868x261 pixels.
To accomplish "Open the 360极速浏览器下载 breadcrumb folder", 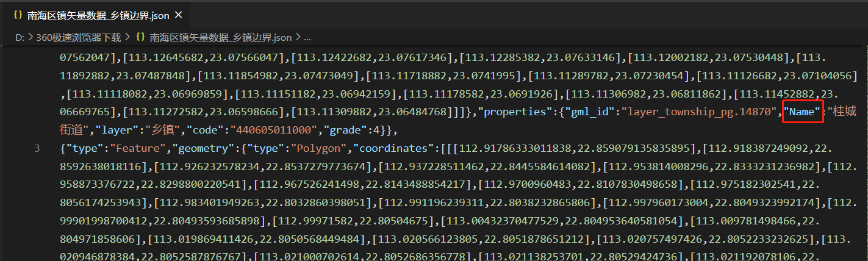I will coord(79,37).
